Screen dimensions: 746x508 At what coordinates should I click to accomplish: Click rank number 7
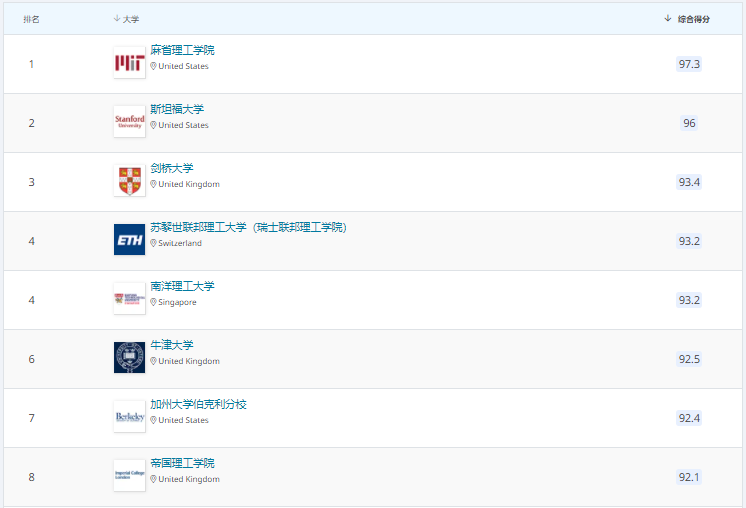pos(31,418)
